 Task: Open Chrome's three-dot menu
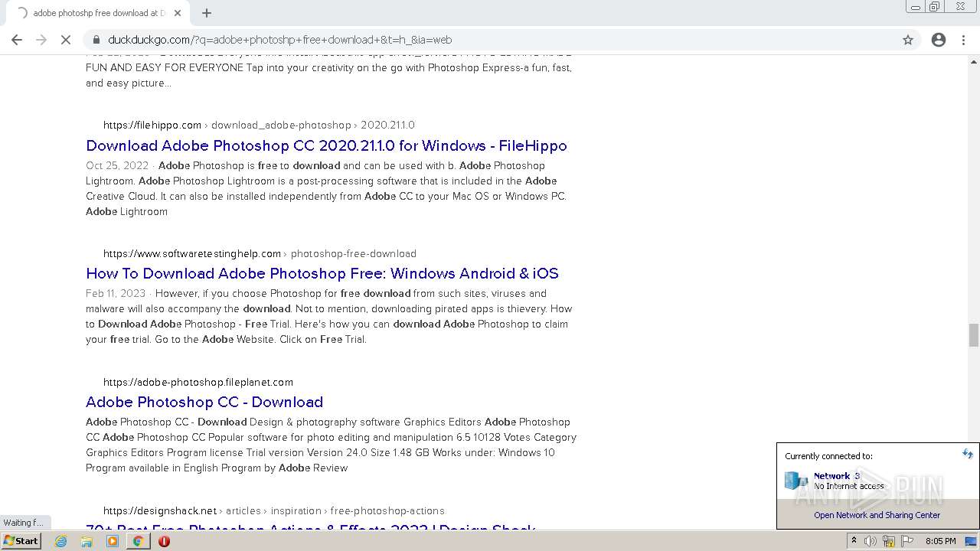click(963, 40)
